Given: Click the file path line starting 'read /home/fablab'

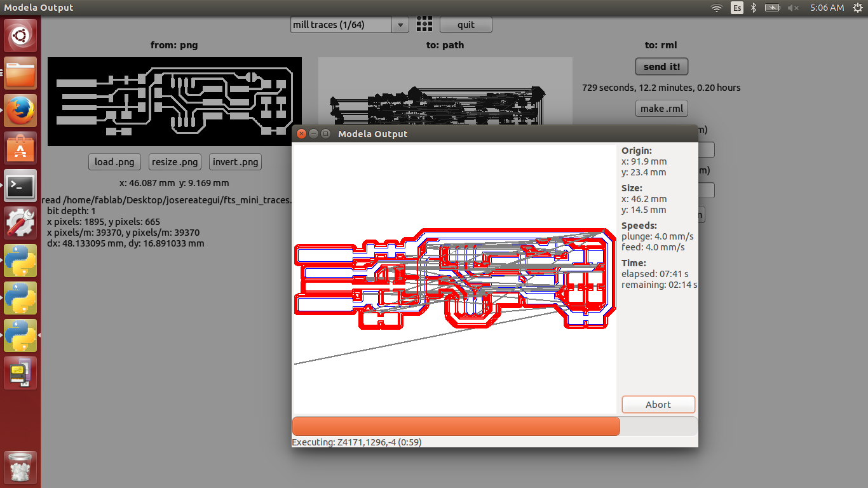Looking at the screenshot, I should (x=166, y=200).
